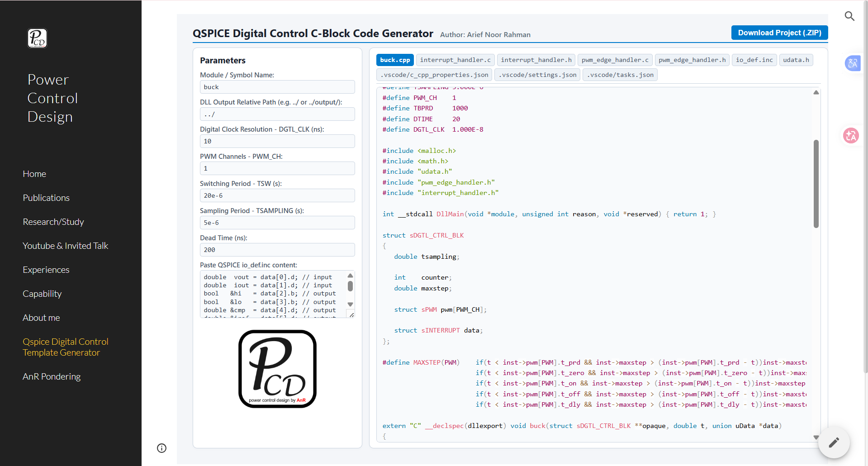868x466 pixels.
Task: Click the DllMain function code line
Action: (x=549, y=214)
